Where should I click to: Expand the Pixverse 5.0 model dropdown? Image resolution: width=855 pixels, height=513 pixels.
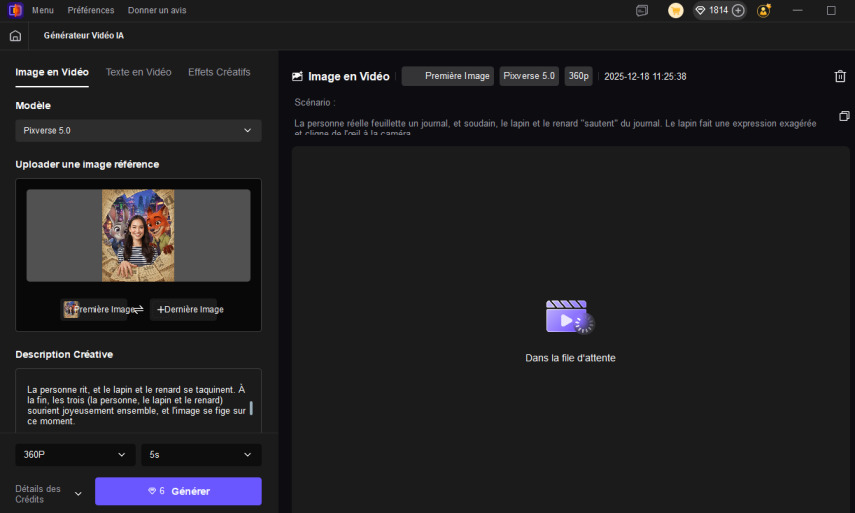pos(138,131)
